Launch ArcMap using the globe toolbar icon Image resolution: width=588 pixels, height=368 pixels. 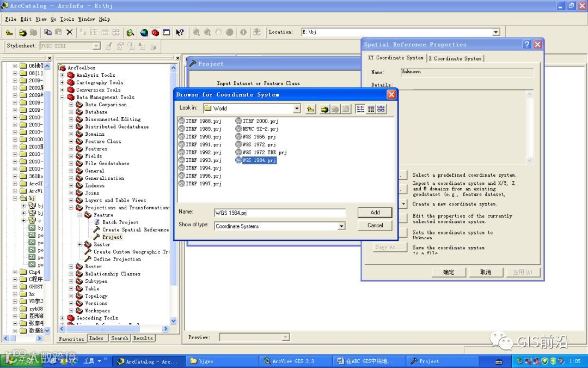pyautogui.click(x=144, y=32)
